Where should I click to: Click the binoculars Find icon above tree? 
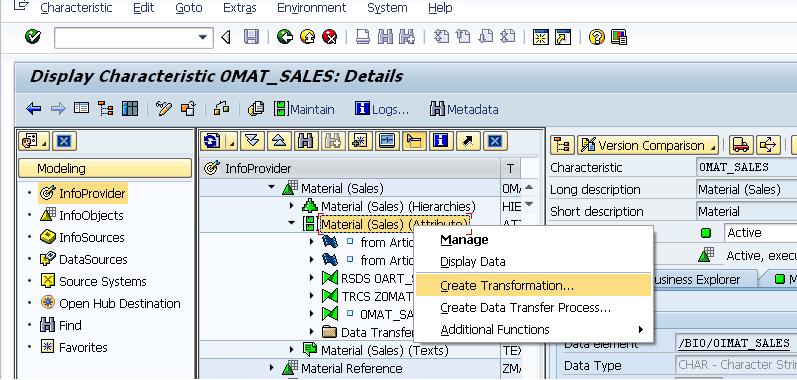coord(305,141)
